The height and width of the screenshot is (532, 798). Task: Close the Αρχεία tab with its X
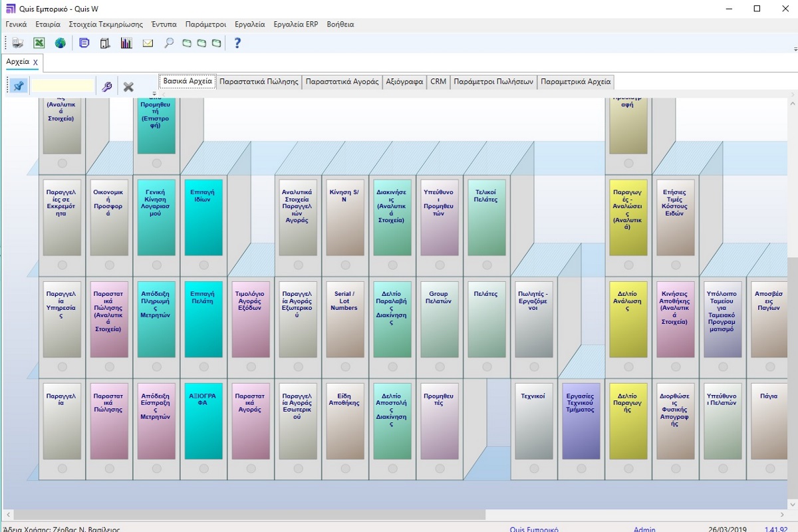(36, 62)
